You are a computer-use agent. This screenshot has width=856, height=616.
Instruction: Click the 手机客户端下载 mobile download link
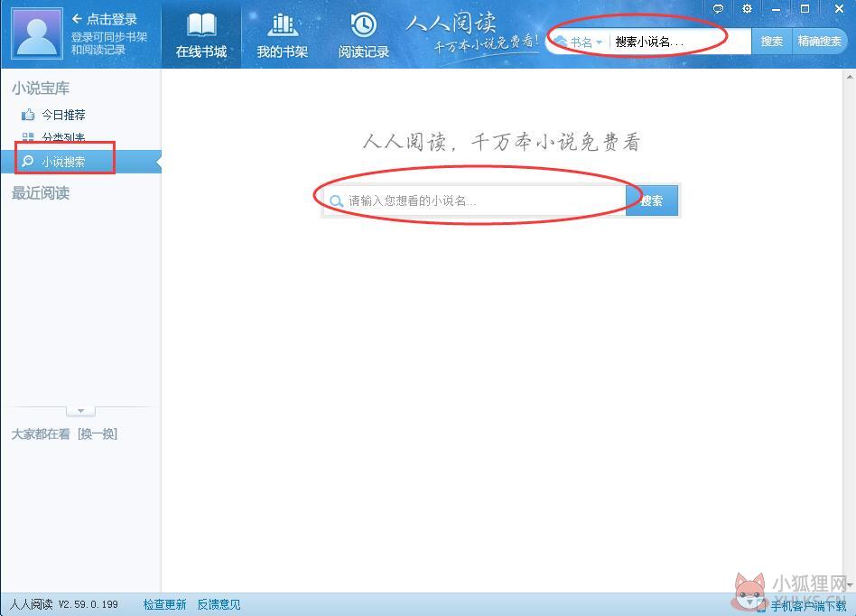[808, 606]
